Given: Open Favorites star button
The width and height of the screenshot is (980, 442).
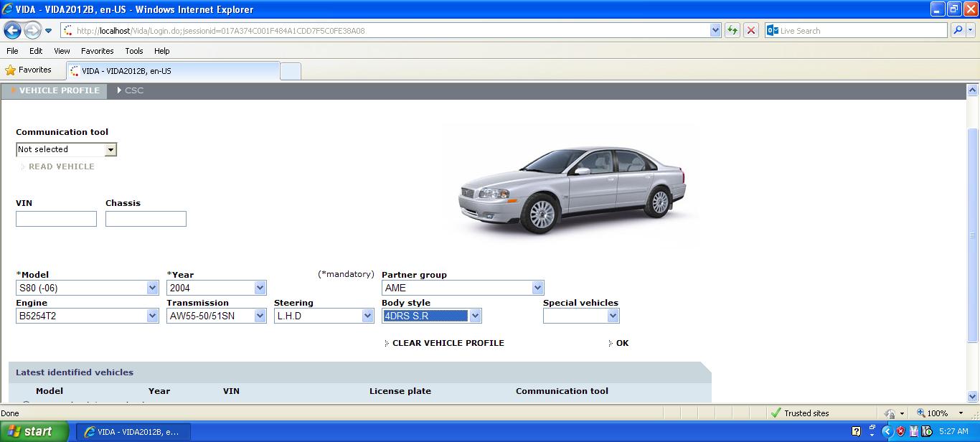Looking at the screenshot, I should point(29,70).
